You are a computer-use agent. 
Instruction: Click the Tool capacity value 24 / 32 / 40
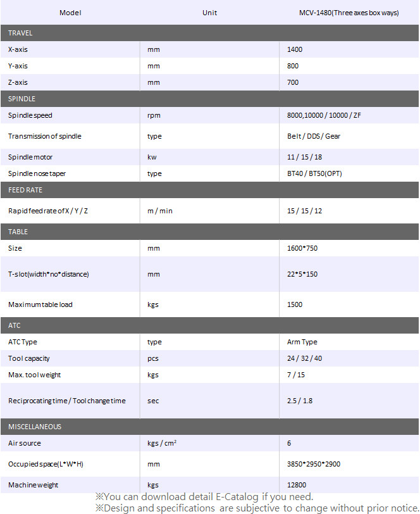[304, 358]
